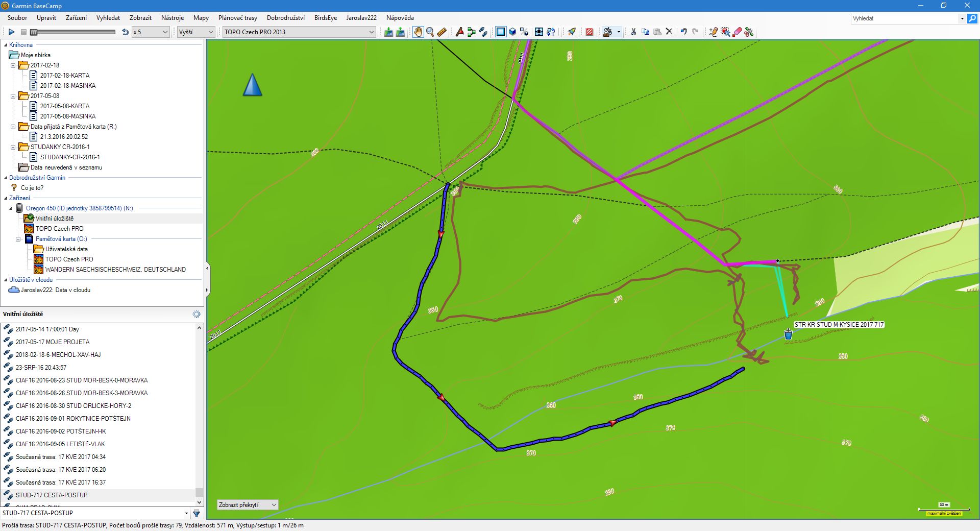
Task: Open the Zobrazit překrytí dropdown
Action: 247,505
